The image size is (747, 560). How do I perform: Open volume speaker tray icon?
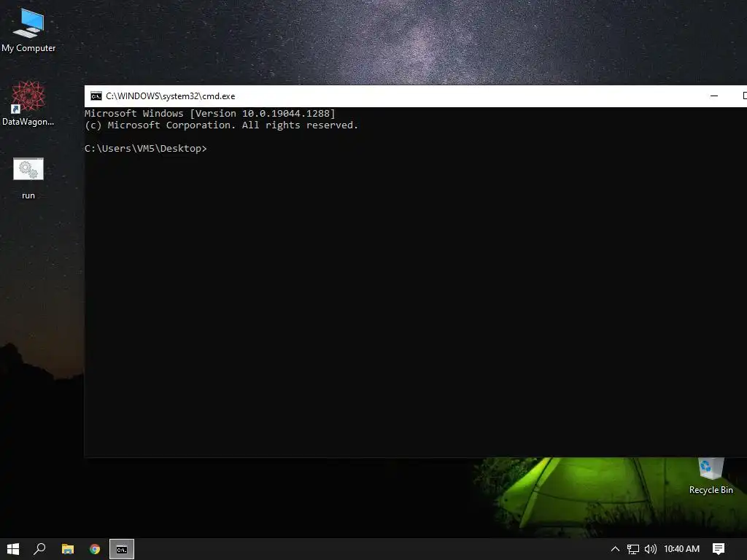tap(650, 549)
